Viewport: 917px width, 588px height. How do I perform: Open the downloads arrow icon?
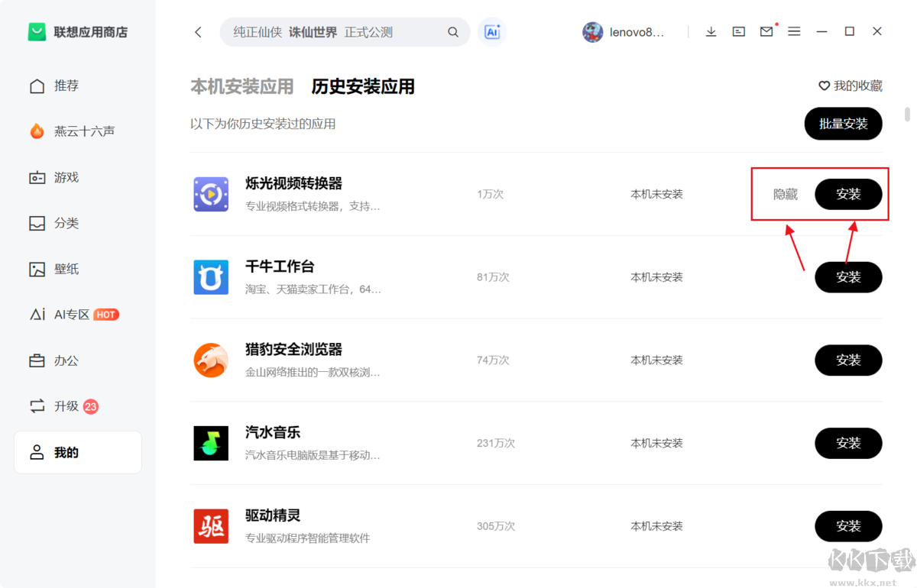tap(711, 32)
